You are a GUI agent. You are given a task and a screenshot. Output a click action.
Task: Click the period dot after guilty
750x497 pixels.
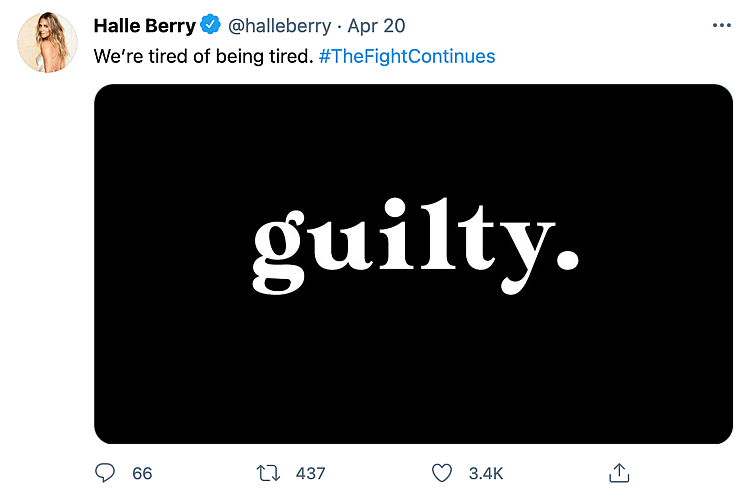pos(567,260)
